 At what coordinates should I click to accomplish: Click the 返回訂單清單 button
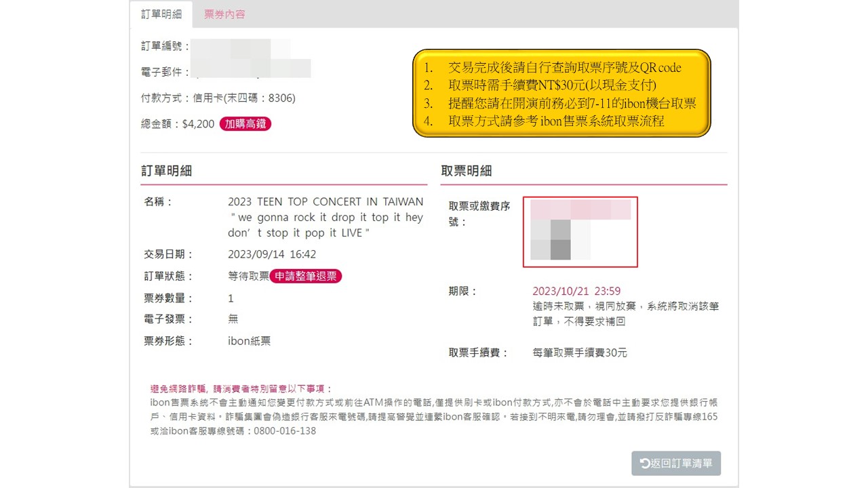tap(675, 464)
